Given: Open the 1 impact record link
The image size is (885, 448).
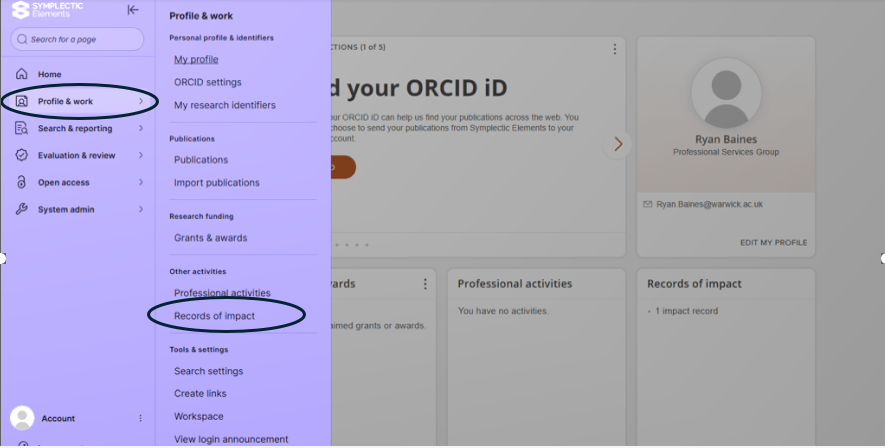Looking at the screenshot, I should (x=686, y=311).
